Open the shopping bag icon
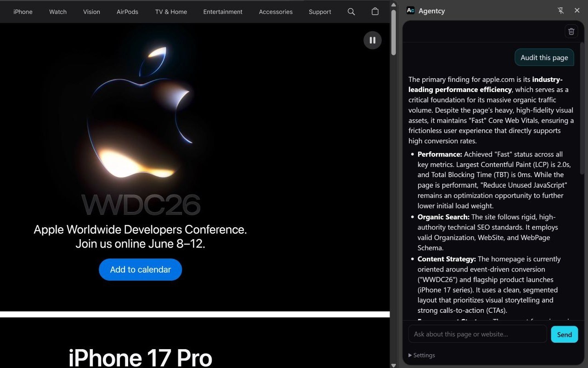The image size is (588, 368). (x=375, y=11)
